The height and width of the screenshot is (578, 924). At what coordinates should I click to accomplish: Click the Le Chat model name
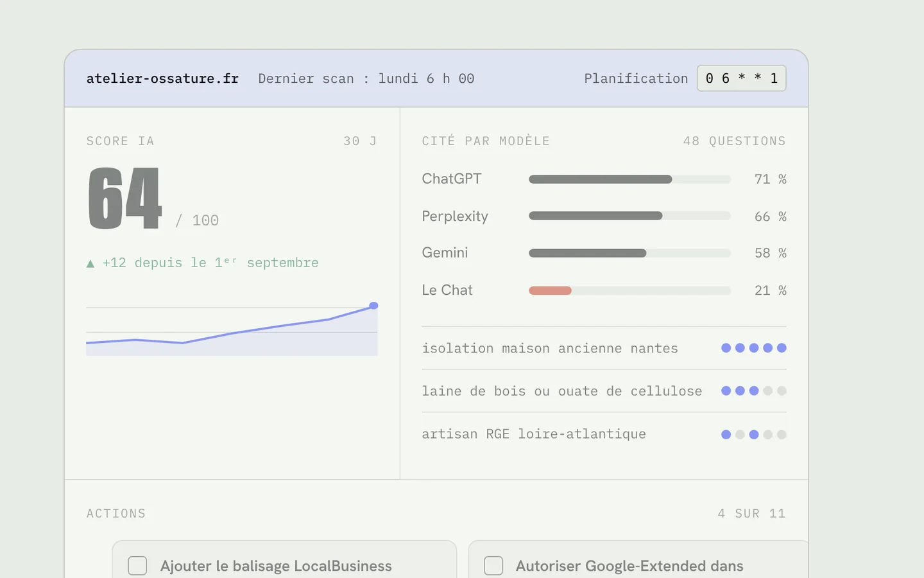(x=447, y=290)
